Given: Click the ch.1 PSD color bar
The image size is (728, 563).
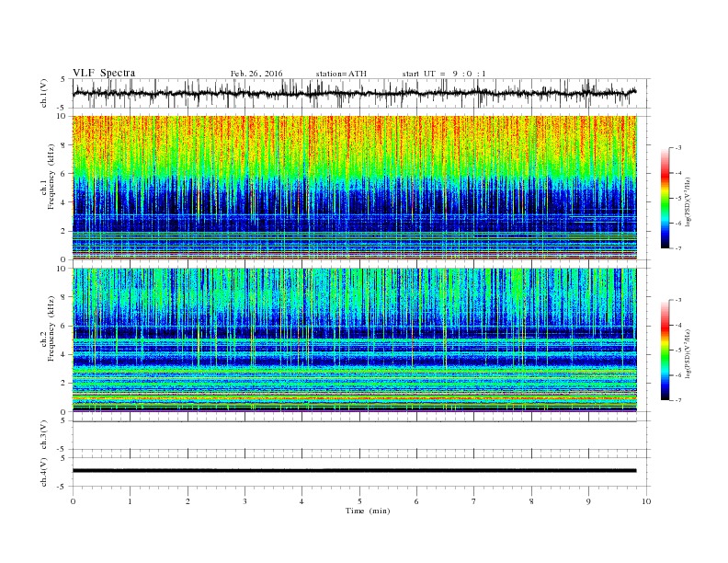Looking at the screenshot, I should point(665,198).
